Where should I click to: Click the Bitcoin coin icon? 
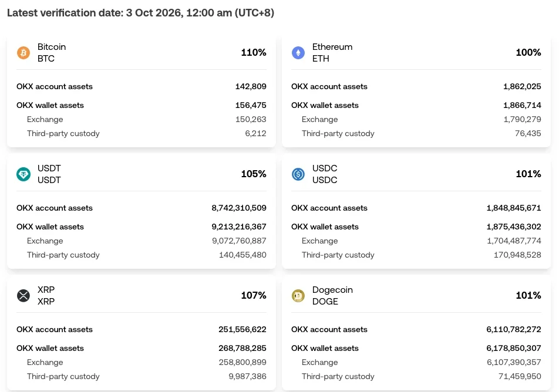pyautogui.click(x=23, y=53)
